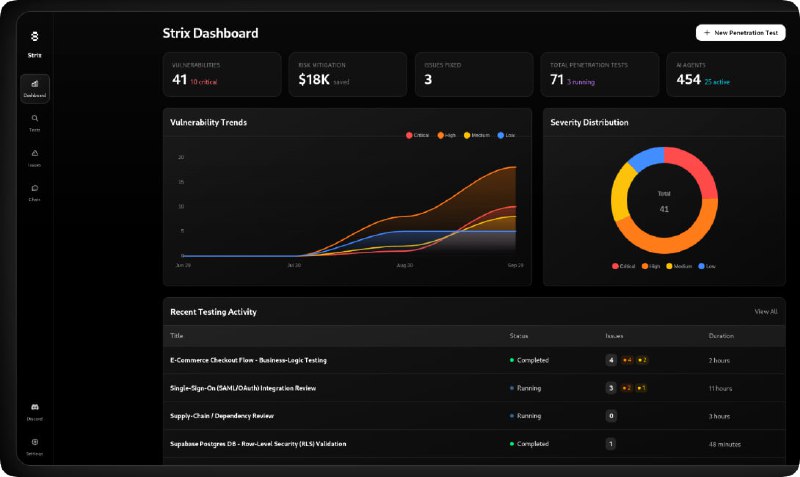
Task: Toggle High series in Vulnerability Trends legend
Action: pos(447,135)
